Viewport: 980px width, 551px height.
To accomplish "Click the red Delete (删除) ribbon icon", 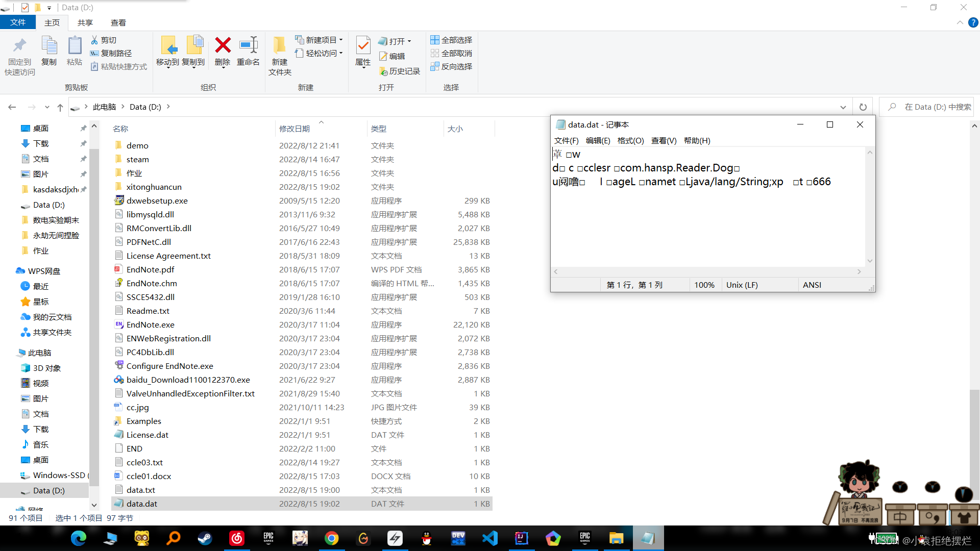I will [223, 46].
